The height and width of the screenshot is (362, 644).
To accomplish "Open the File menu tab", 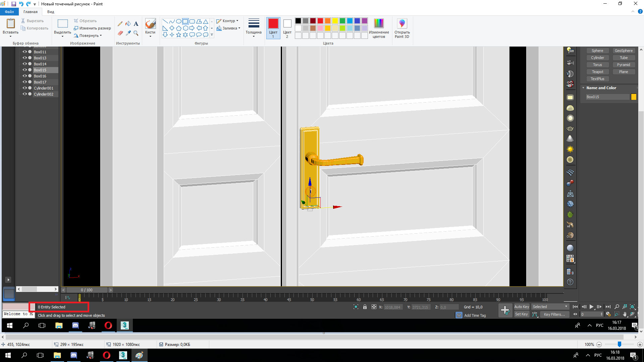I will click(9, 12).
